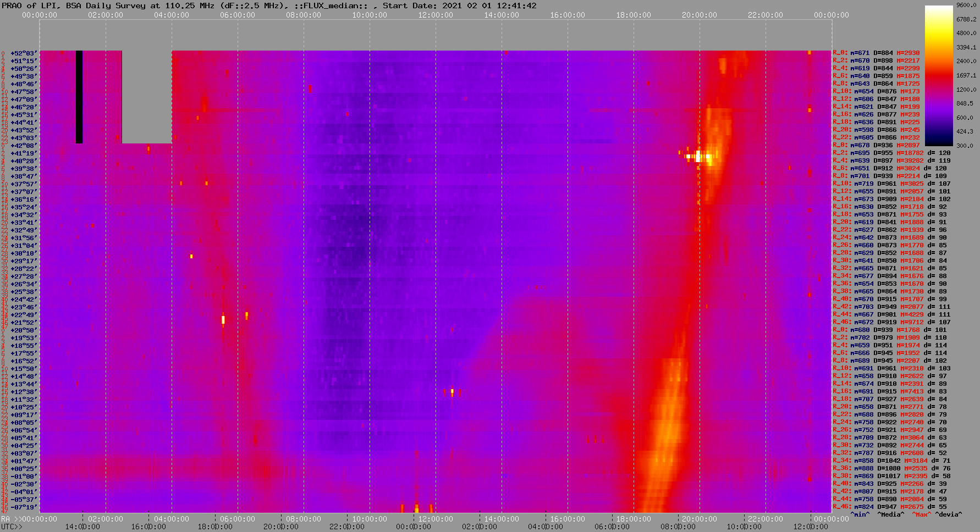Click the UTC>> axis label
Screen dimensions: 980x532
(x=12, y=527)
